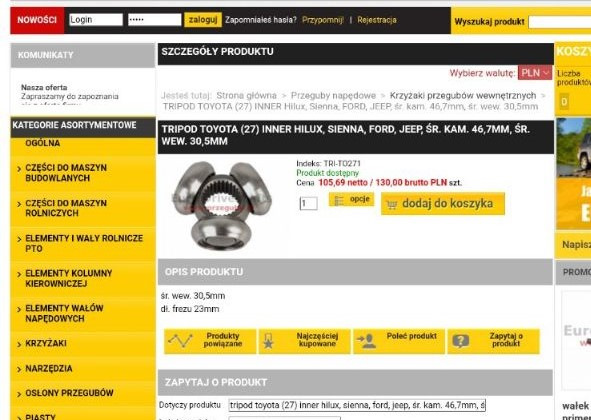Image resolution: width=591 pixels, height=420 pixels.
Task: Follow the Rejestracja link
Action: point(377,20)
